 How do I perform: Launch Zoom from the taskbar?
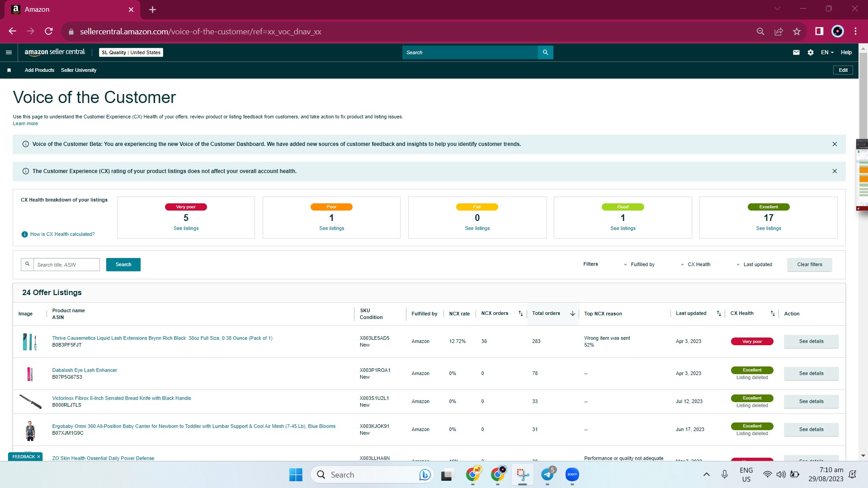click(x=572, y=474)
